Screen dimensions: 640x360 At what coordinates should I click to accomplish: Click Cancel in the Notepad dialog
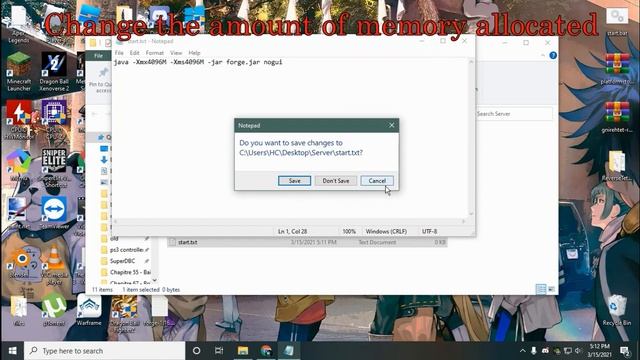377,181
